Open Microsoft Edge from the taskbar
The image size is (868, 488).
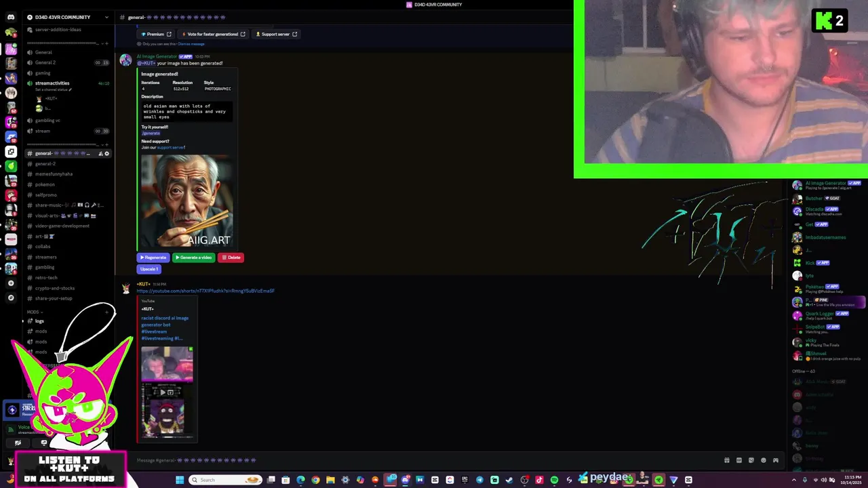click(x=300, y=480)
